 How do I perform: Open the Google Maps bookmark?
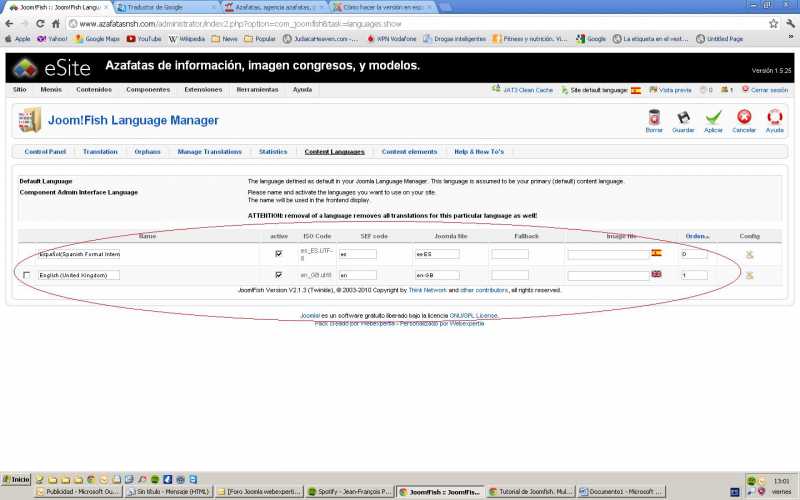tap(97, 39)
